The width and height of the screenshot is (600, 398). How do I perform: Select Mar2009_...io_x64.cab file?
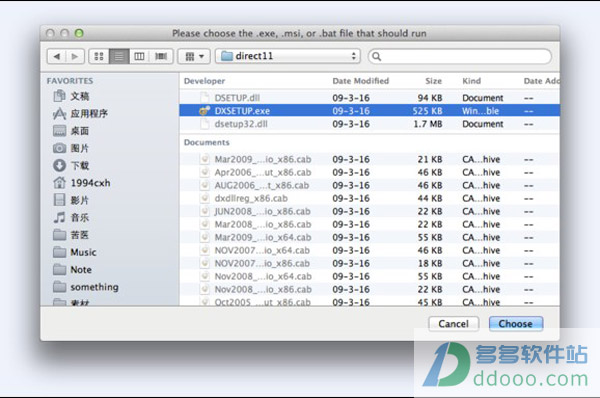click(x=369, y=237)
